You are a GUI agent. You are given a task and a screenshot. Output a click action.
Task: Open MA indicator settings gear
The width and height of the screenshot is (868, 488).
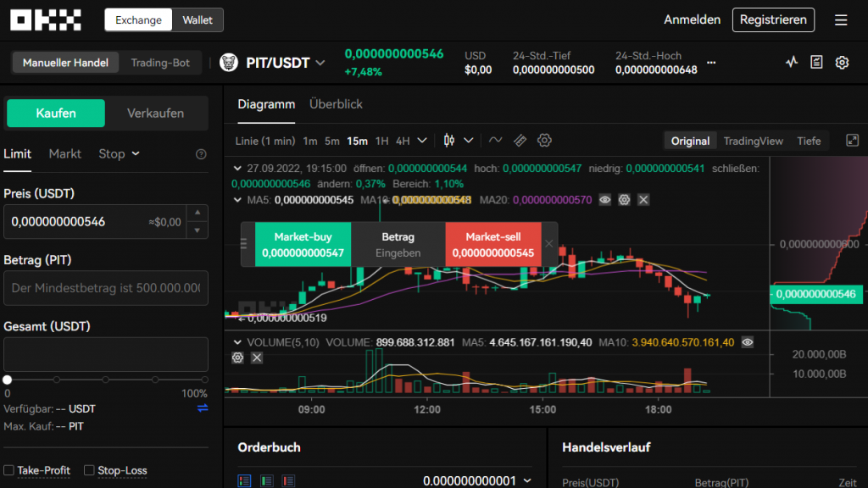click(624, 200)
